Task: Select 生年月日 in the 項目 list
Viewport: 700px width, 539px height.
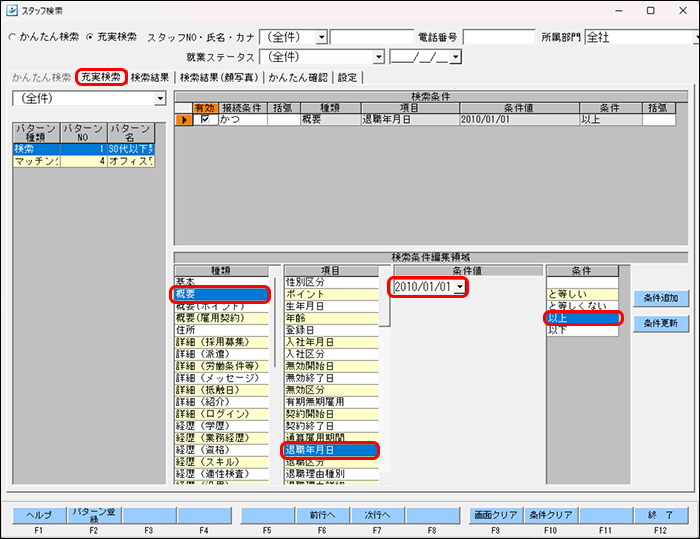Action: [x=332, y=306]
